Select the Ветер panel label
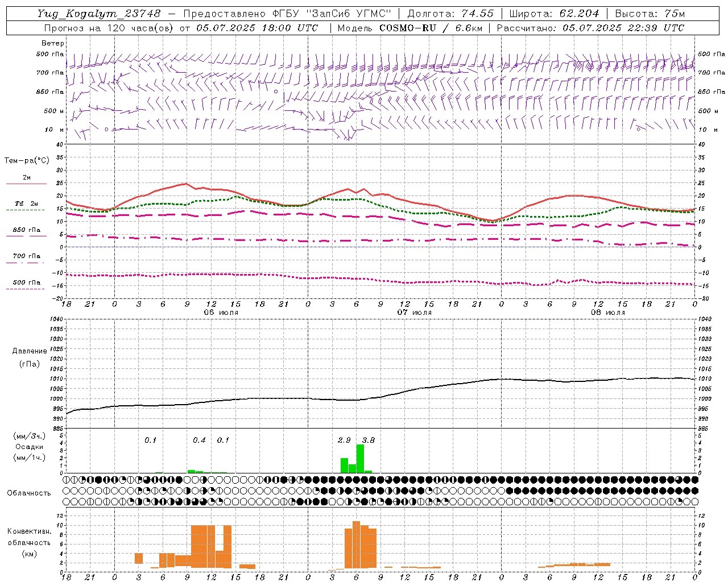The width and height of the screenshot is (728, 582). point(53,43)
